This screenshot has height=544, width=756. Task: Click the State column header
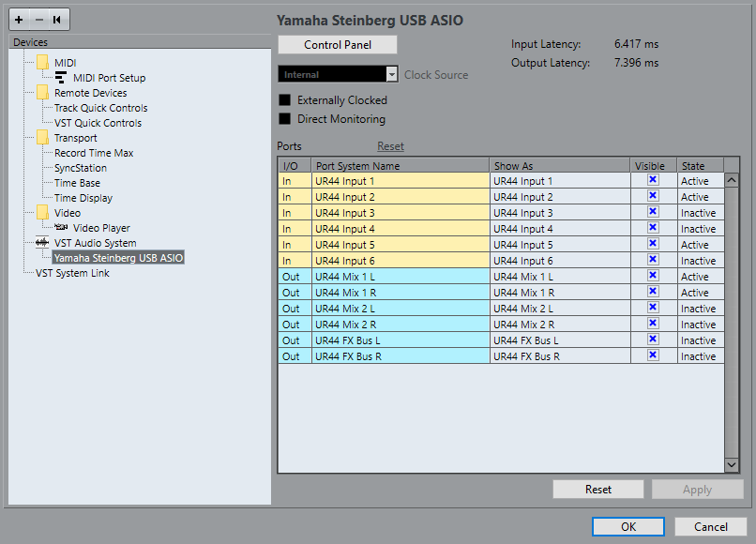pyautogui.click(x=700, y=165)
